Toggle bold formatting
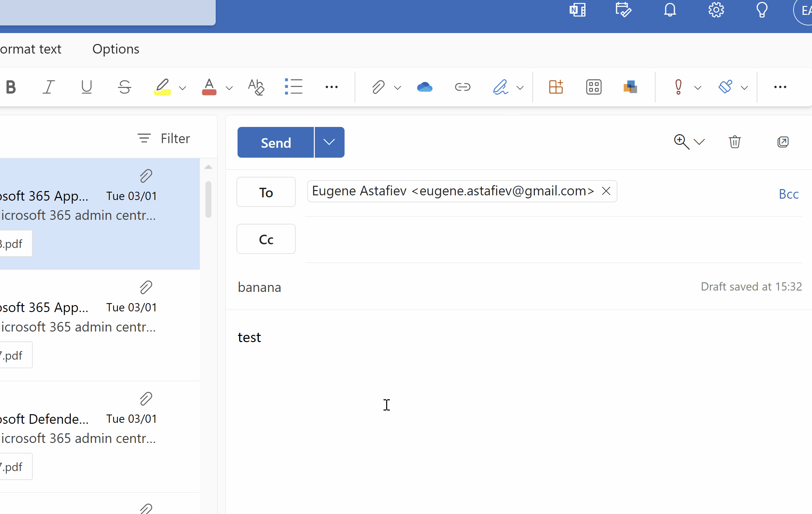Viewport: 812px width, 514px height. click(x=11, y=87)
